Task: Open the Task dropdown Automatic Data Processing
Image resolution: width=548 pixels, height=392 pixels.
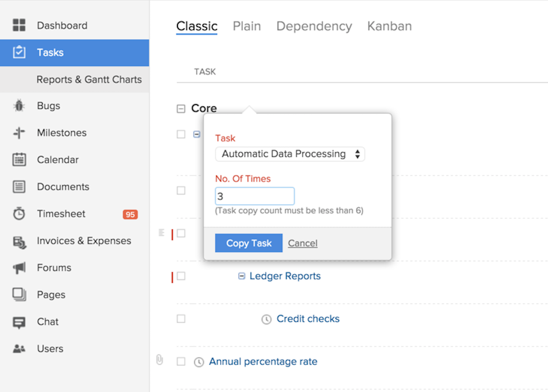Action: (x=290, y=154)
